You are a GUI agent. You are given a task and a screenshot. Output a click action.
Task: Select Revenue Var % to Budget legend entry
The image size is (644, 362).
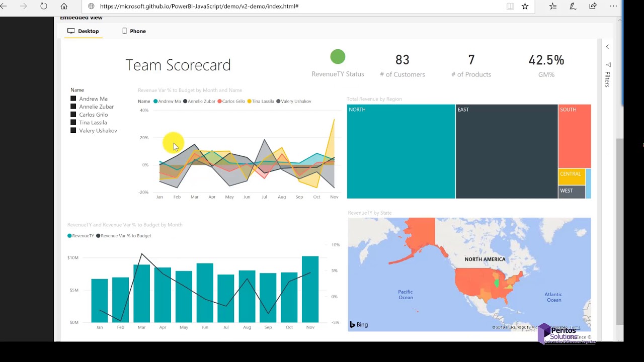(124, 236)
